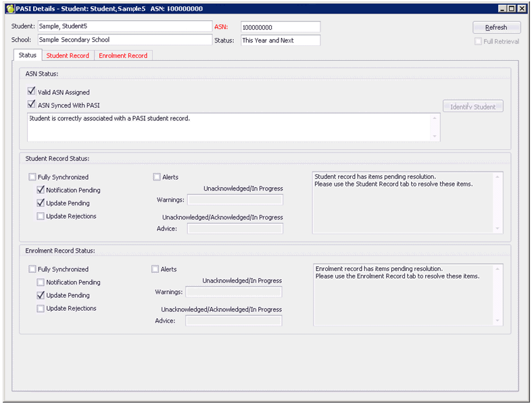Uncheck Notification Pending in Student Record Status
The image size is (532, 404).
pyautogui.click(x=41, y=190)
